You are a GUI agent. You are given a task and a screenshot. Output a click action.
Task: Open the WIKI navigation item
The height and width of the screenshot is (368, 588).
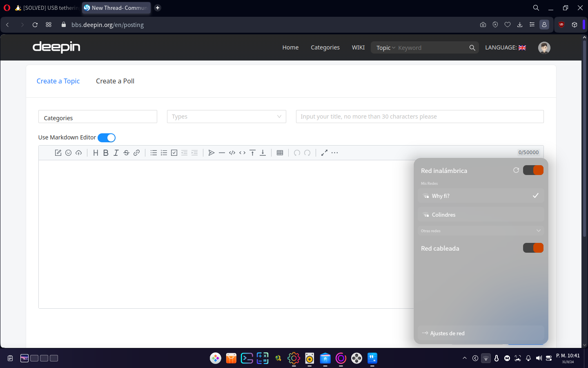click(x=358, y=47)
